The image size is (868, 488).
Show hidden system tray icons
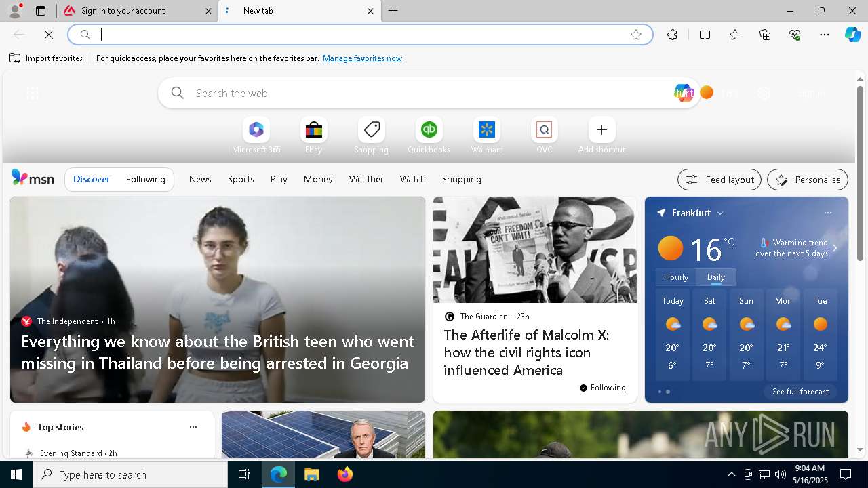(731, 474)
